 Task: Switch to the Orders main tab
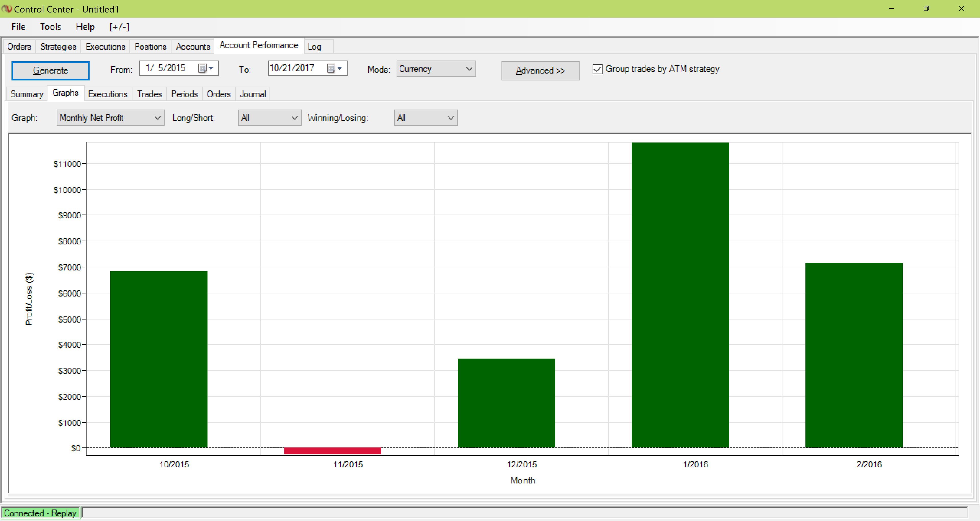pyautogui.click(x=19, y=46)
